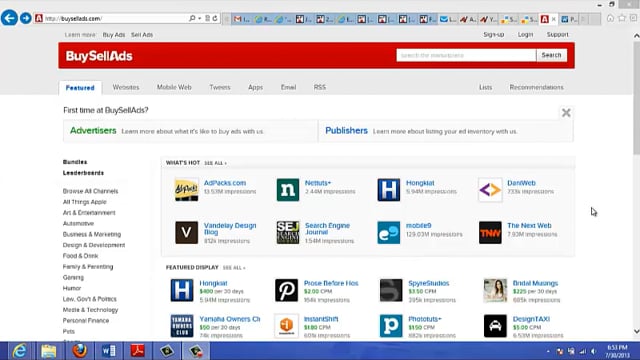Click the Sign-up link

[493, 35]
